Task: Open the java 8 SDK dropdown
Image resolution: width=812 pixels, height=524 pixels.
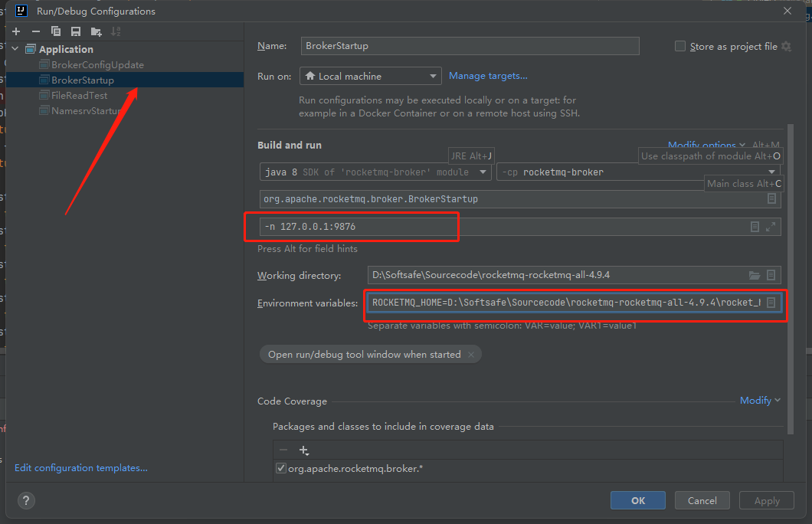Action: pos(375,172)
